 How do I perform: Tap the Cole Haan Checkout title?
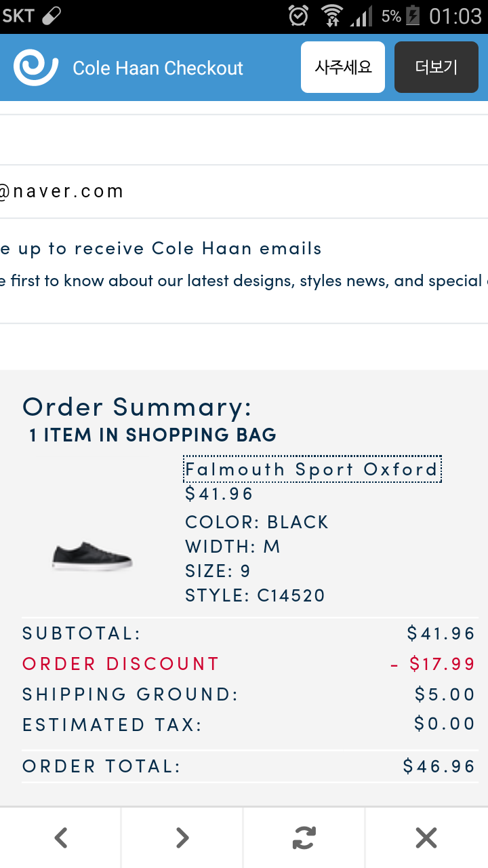158,68
